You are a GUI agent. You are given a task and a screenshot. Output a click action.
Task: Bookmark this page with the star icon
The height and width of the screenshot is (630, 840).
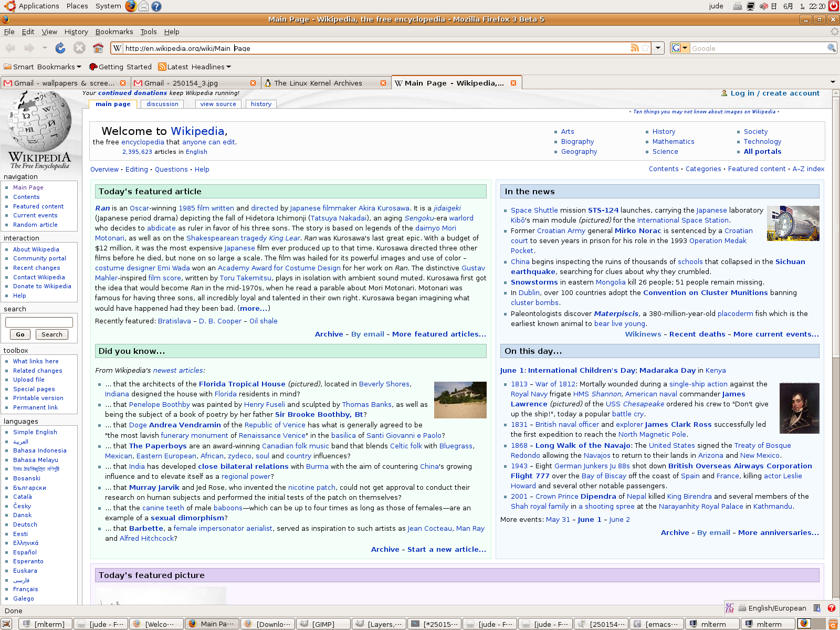[645, 48]
